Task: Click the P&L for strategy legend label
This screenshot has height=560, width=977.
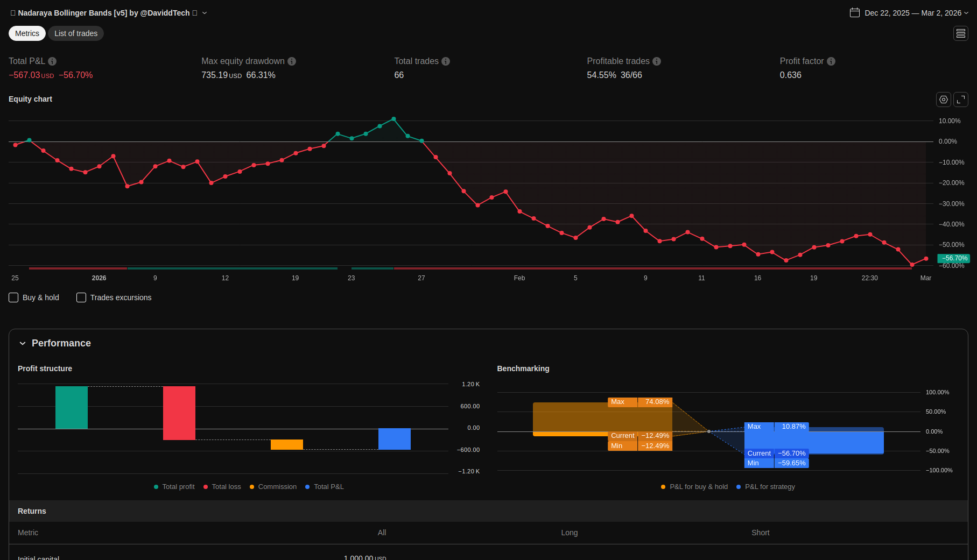Action: point(770,487)
